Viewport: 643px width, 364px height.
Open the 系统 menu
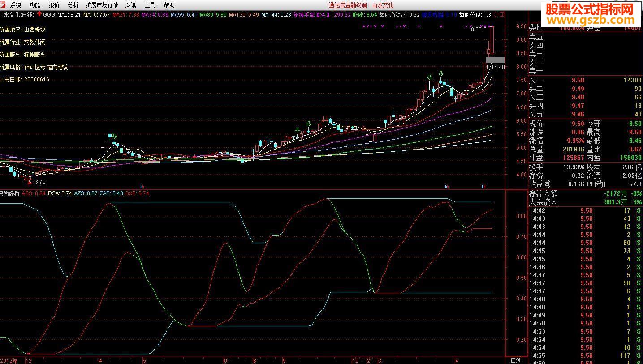16,5
